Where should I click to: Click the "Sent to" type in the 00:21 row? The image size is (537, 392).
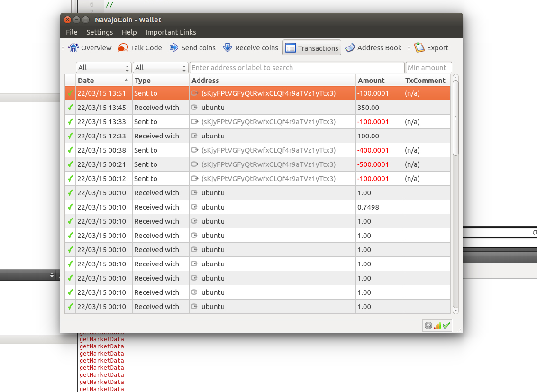tap(146, 164)
